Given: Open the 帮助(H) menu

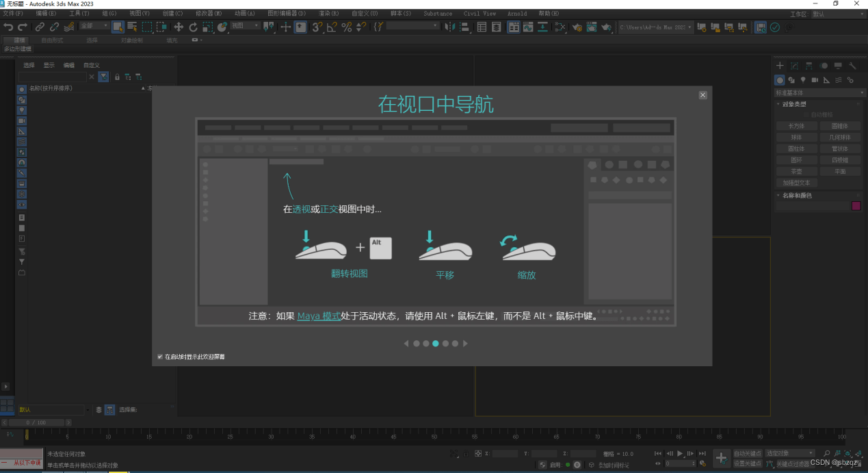Looking at the screenshot, I should 549,13.
